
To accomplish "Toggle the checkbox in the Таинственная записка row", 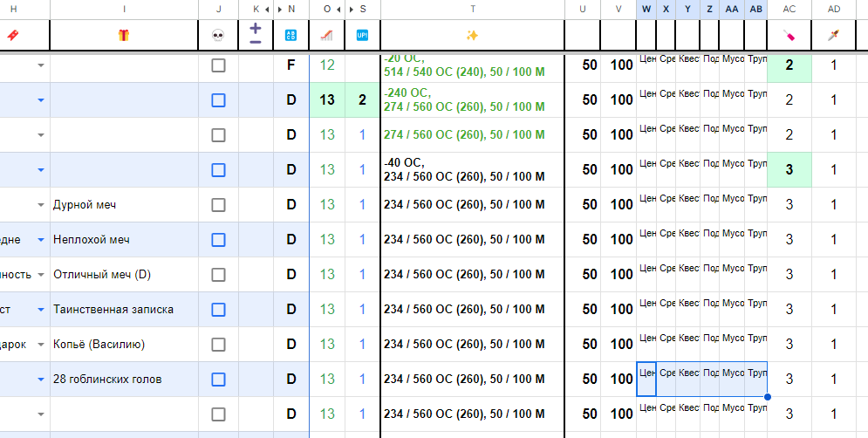I will 218,310.
